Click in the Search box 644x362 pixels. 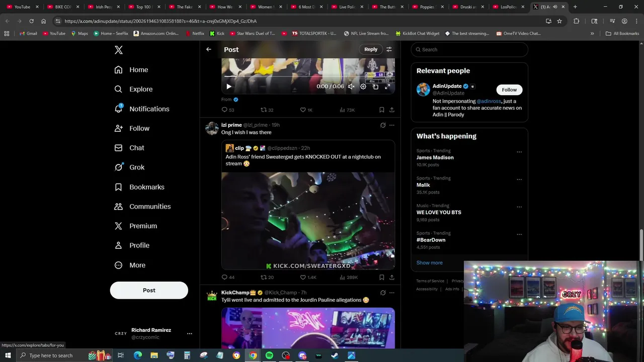tap(469, 49)
